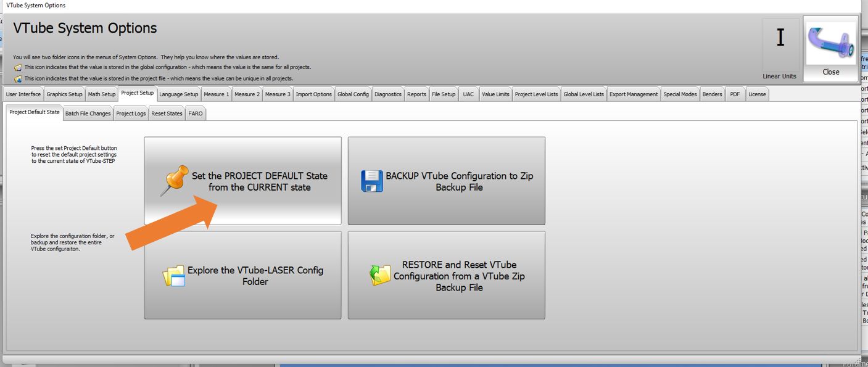Open the Explore VTube-LASER Config Folder button
Screen dimensions: 868x367
tap(255, 276)
